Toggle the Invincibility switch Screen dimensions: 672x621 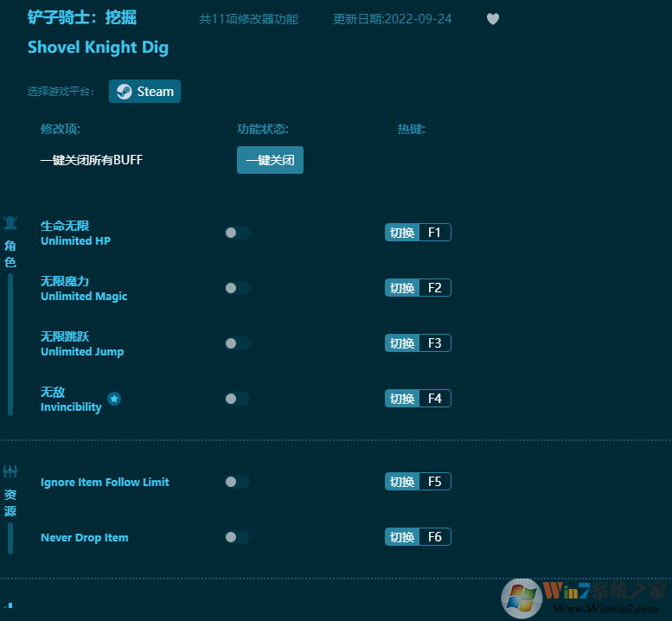[x=237, y=399]
